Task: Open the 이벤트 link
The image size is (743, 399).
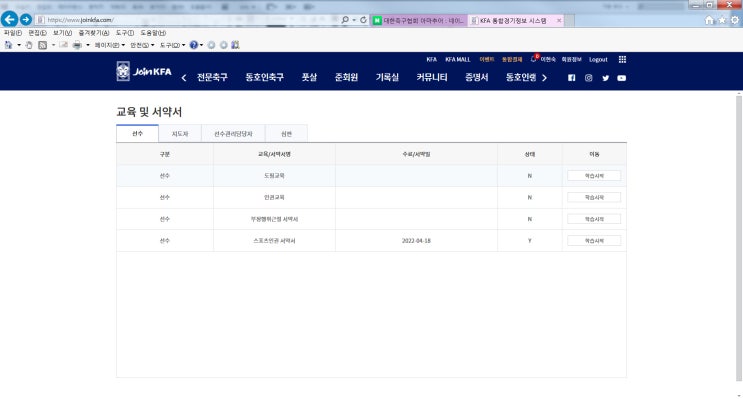Action: [x=487, y=60]
